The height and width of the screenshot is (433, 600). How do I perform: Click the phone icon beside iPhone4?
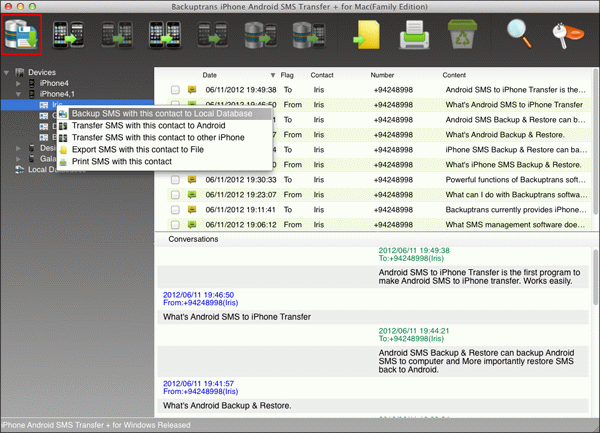[x=32, y=83]
